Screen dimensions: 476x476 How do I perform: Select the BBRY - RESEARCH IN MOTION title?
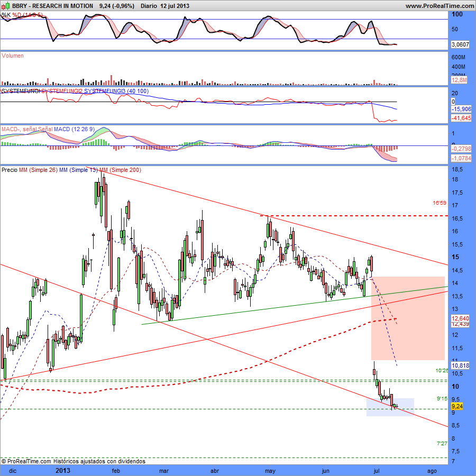(52, 6)
